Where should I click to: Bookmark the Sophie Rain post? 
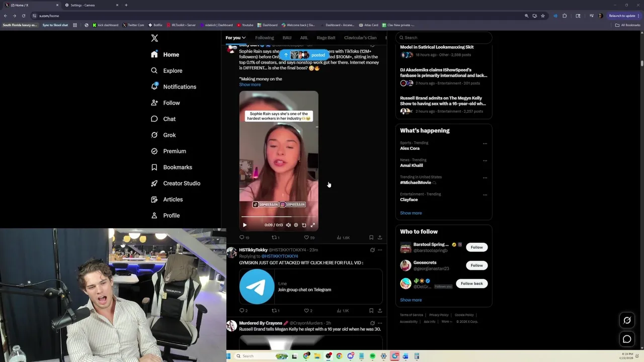pyautogui.click(x=371, y=237)
